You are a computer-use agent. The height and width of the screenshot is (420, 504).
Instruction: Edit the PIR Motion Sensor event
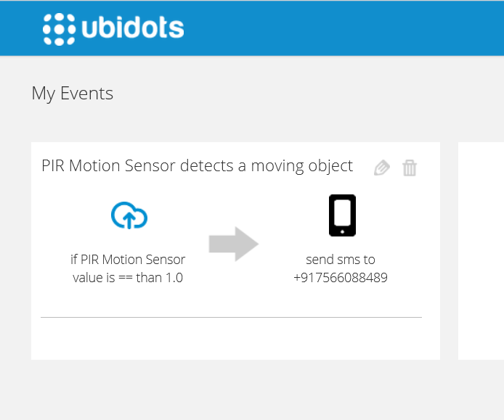coord(382,168)
